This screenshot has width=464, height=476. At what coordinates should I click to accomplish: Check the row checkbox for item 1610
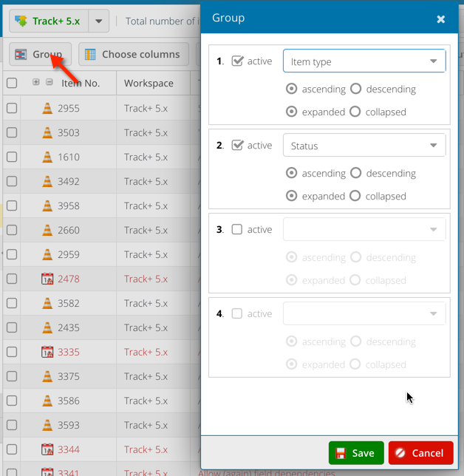12,157
